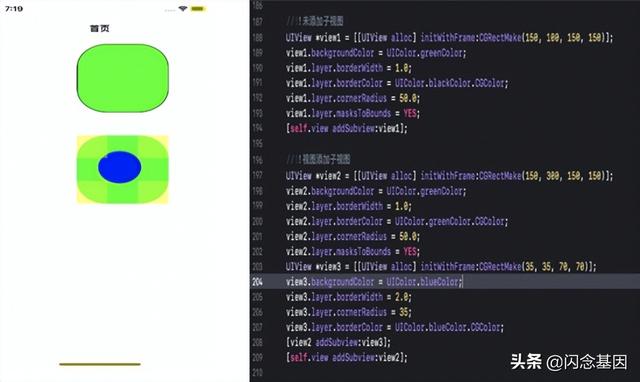Viewport: 640px width, 382px height.
Task: Tap the 首页 navigation title
Action: point(100,28)
